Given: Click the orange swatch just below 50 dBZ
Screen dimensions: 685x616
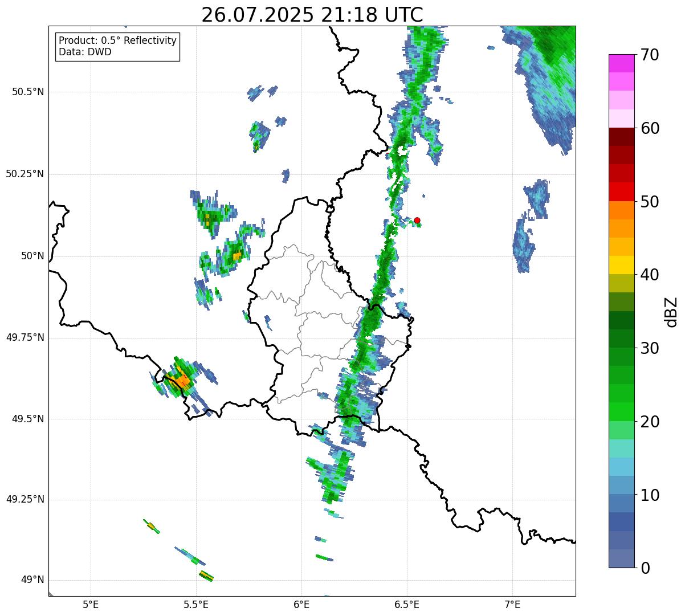Looking at the screenshot, I should 621,210.
